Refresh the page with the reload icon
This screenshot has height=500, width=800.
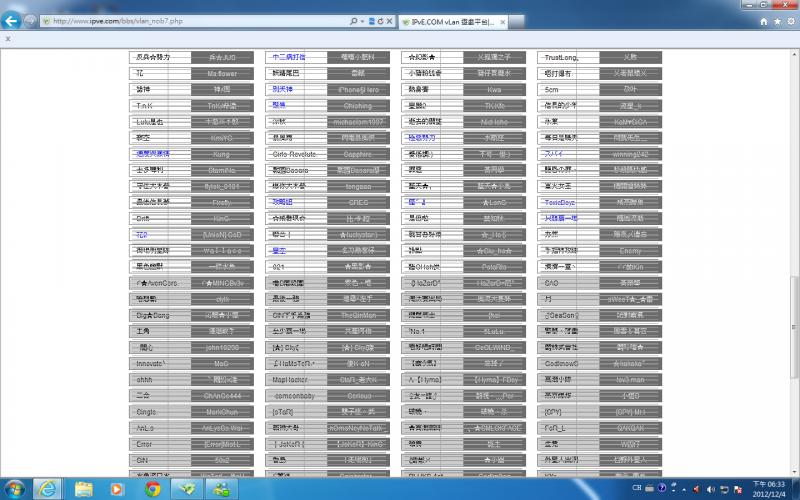380,21
